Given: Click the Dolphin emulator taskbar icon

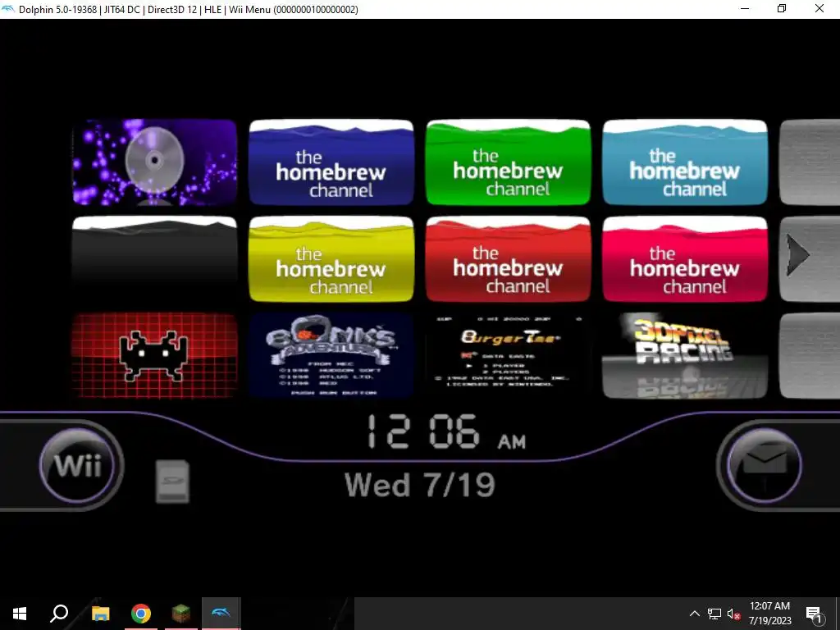Looking at the screenshot, I should [221, 614].
